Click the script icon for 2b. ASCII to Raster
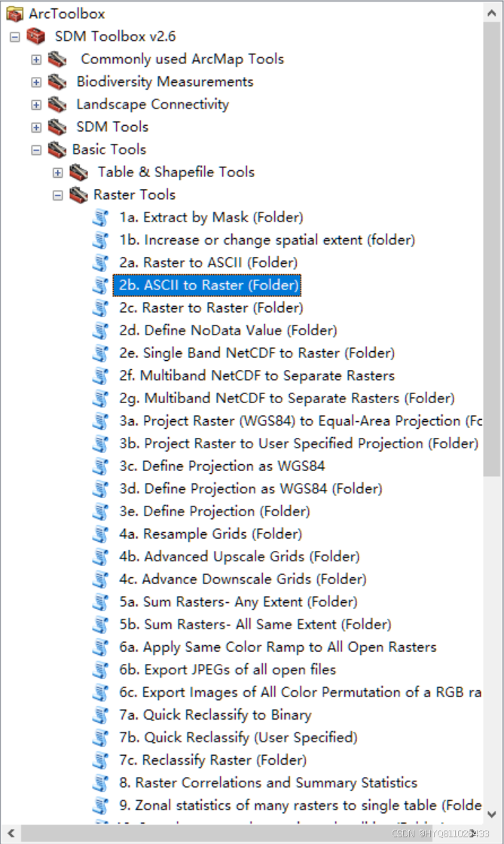The image size is (504, 844). pos(101,286)
